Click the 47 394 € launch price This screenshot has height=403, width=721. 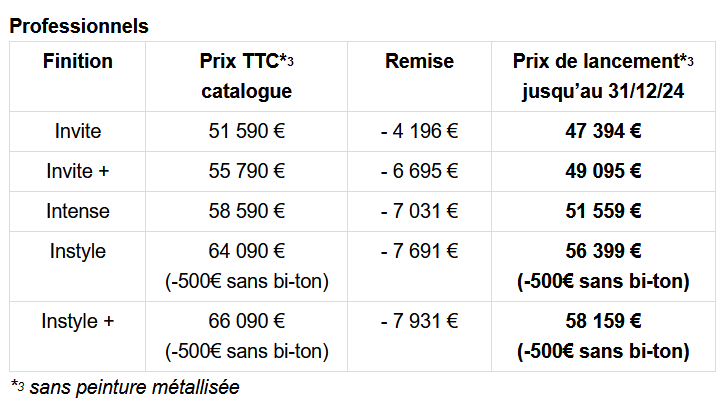click(603, 131)
